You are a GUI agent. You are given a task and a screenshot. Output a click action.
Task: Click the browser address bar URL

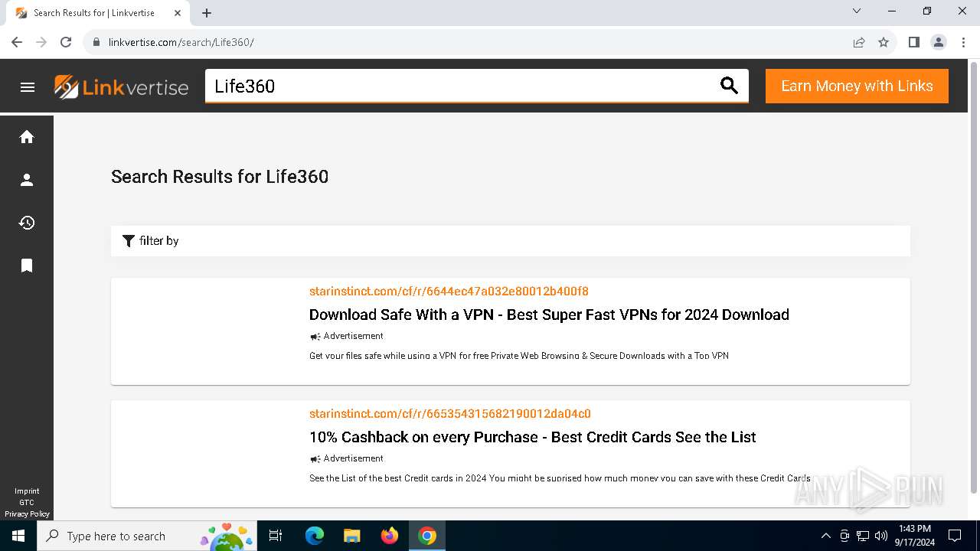click(181, 42)
